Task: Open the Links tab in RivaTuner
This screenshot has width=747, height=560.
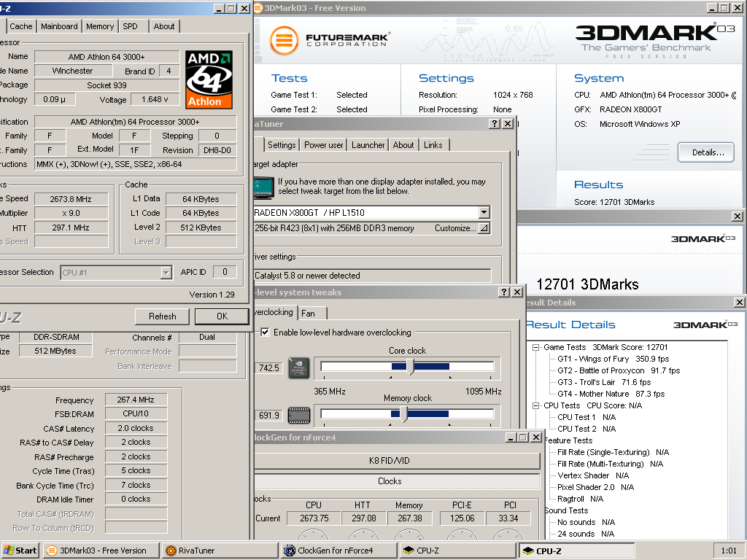Action: [433, 145]
